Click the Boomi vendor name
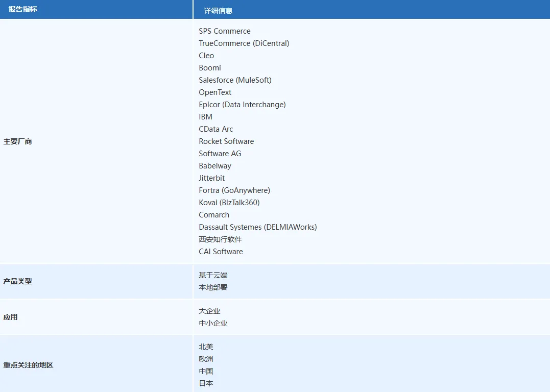The height and width of the screenshot is (392, 550). tap(210, 68)
